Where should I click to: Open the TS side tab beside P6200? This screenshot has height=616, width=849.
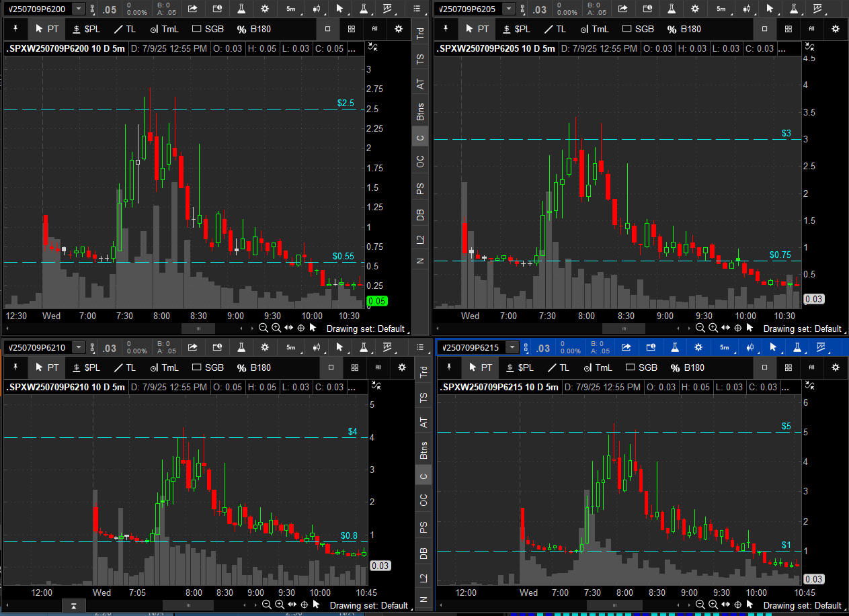click(421, 59)
